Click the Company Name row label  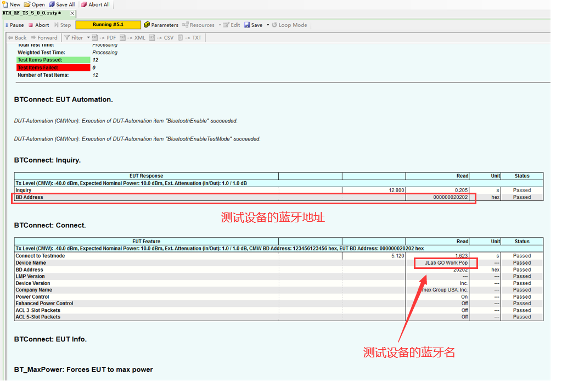[x=33, y=290]
